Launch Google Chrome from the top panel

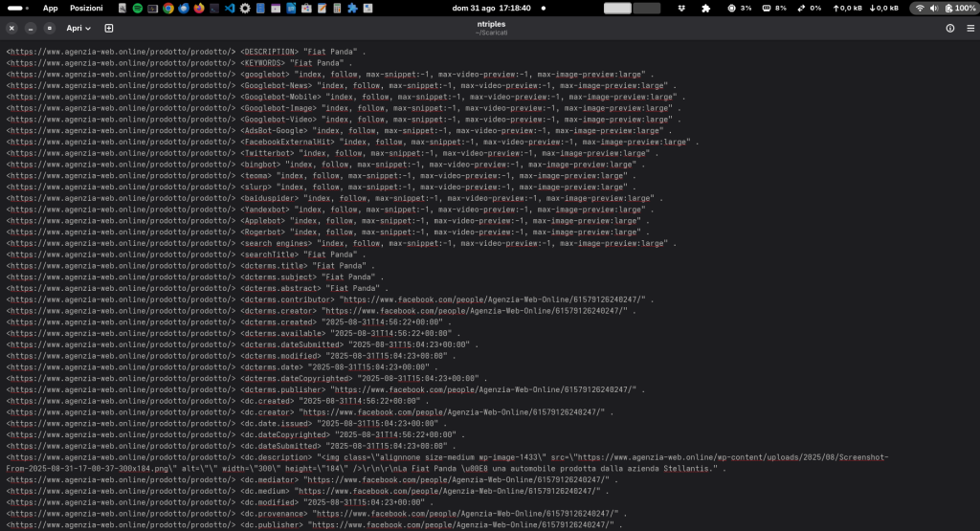click(x=168, y=8)
